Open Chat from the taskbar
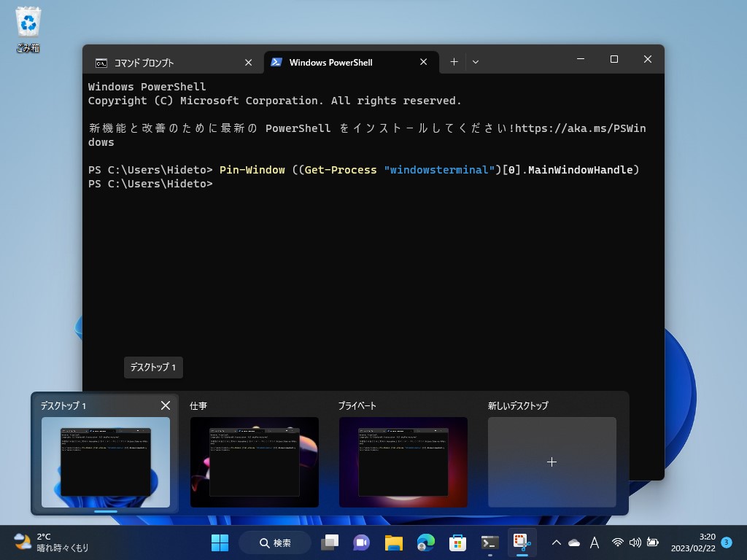747x560 pixels. point(361,542)
